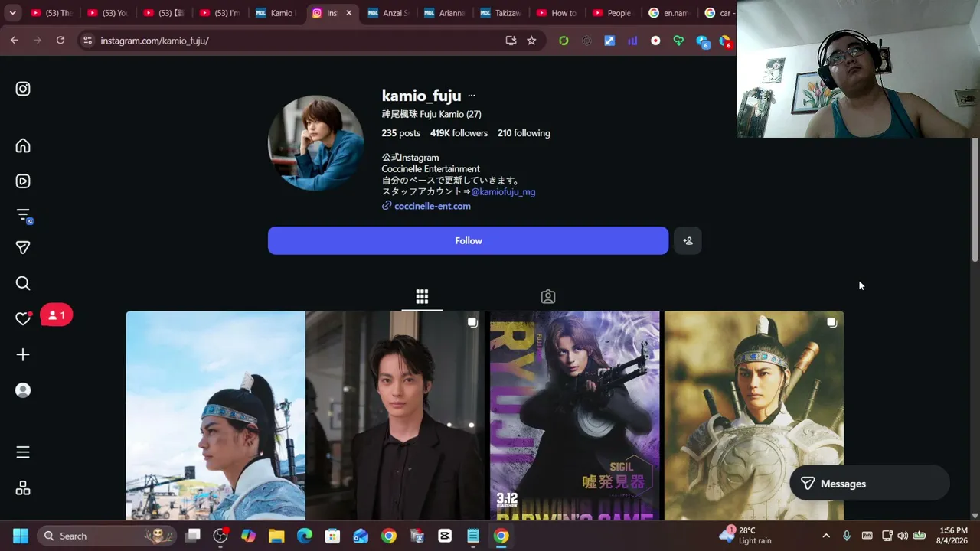Switch to the Kamio MDL browser tab
This screenshot has width=980, height=551.
coord(276,13)
